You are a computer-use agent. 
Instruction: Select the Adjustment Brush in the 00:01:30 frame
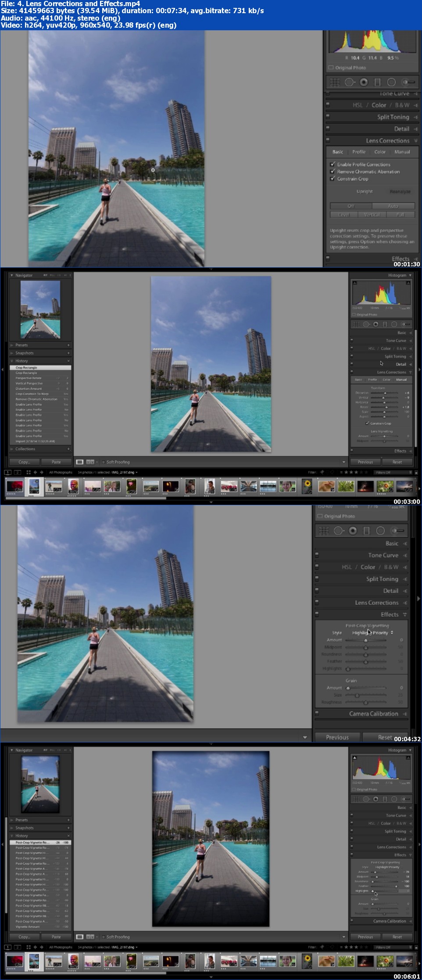(x=408, y=82)
